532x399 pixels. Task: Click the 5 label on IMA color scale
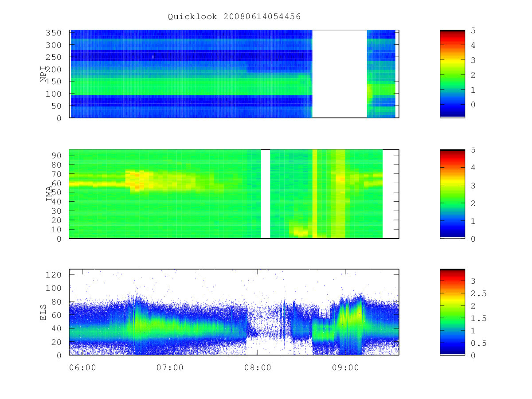click(x=473, y=150)
